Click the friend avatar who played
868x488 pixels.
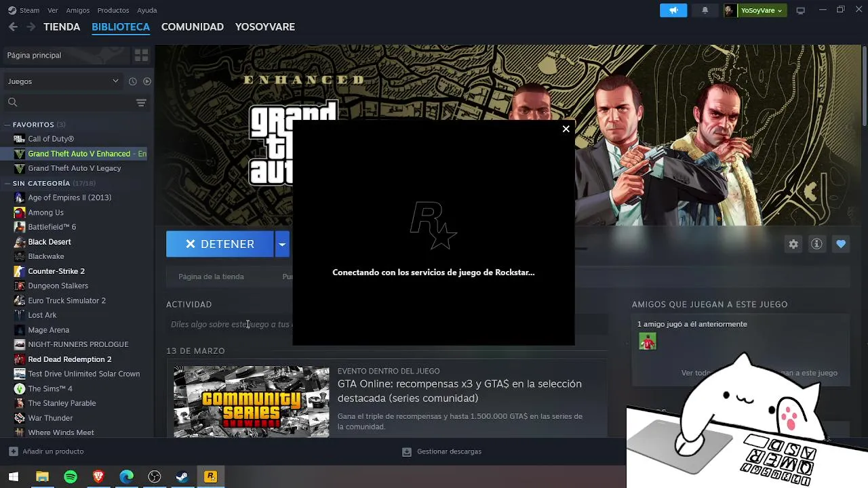(648, 342)
